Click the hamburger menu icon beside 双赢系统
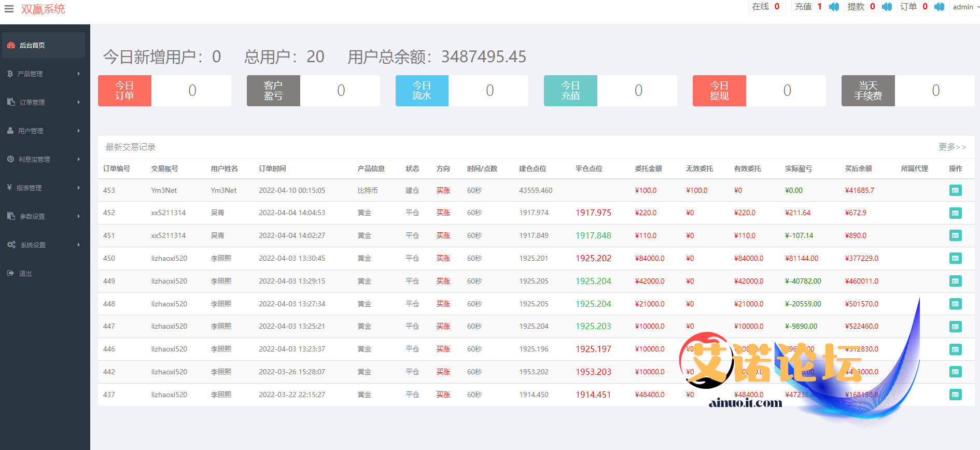980x450 pixels. click(x=9, y=9)
